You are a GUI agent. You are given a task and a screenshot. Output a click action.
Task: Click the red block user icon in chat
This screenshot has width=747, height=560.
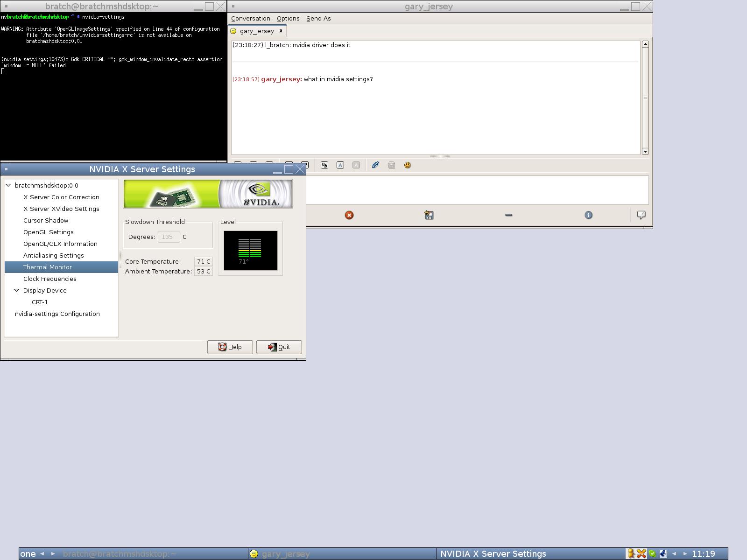click(x=349, y=215)
